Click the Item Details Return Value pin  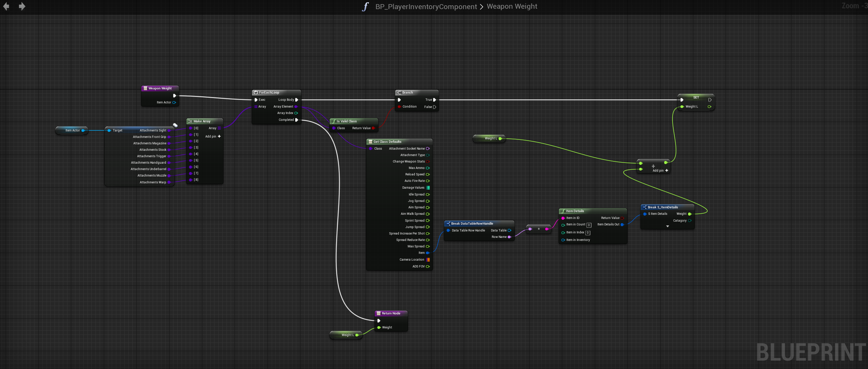click(x=622, y=218)
